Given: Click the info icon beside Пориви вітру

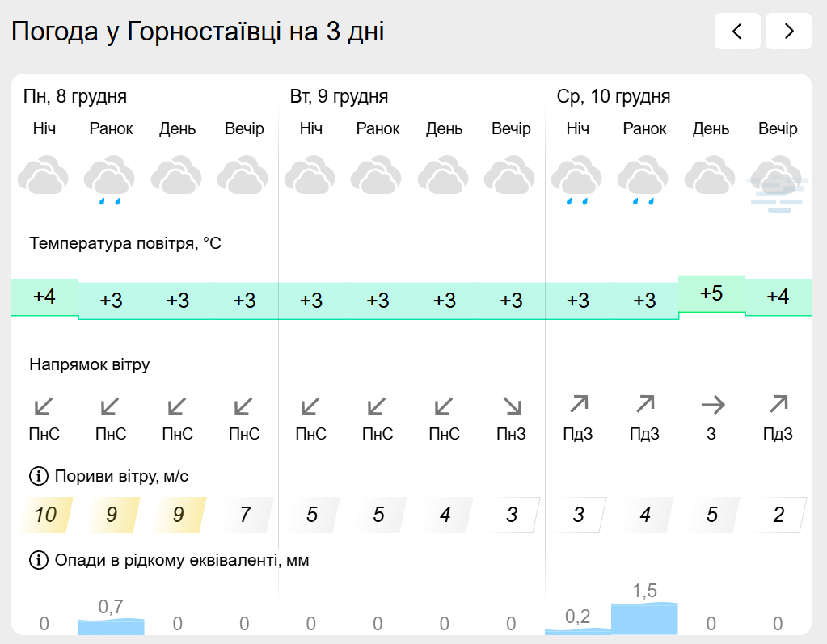Looking at the screenshot, I should 38,476.
